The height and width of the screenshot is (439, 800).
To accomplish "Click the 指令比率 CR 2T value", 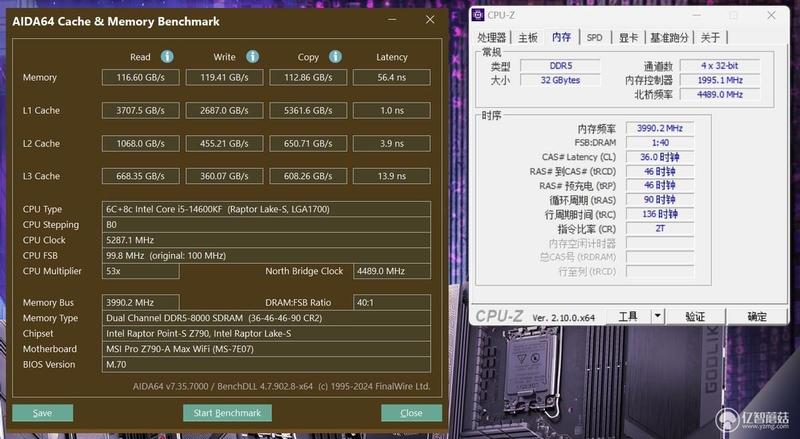I will tap(660, 228).
